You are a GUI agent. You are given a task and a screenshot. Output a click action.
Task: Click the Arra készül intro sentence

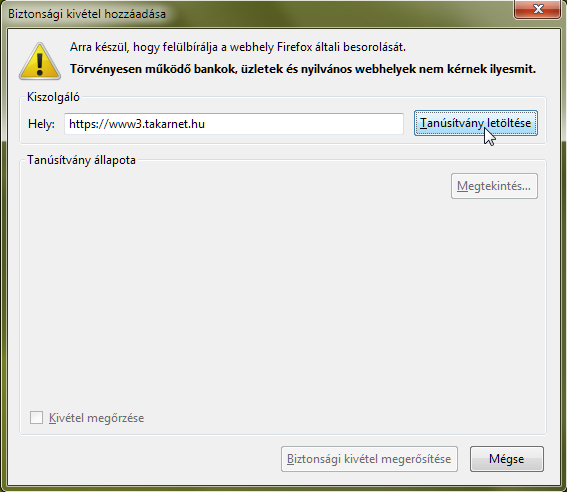[238, 47]
